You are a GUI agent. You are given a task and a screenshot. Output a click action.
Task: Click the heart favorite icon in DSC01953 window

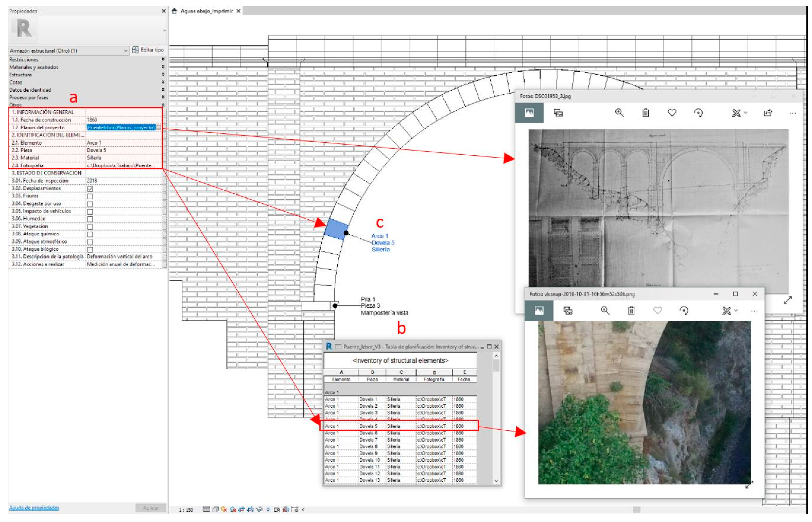pyautogui.click(x=672, y=113)
